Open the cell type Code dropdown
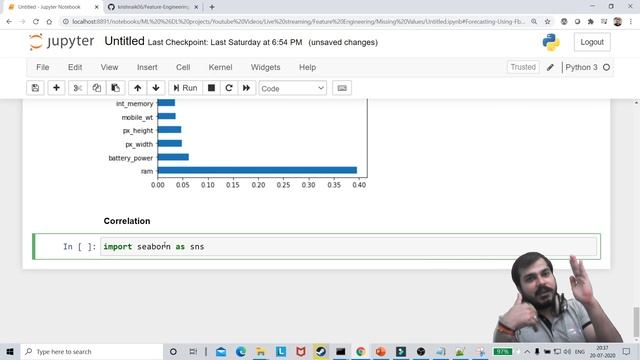This screenshot has width=640, height=360. click(293, 88)
